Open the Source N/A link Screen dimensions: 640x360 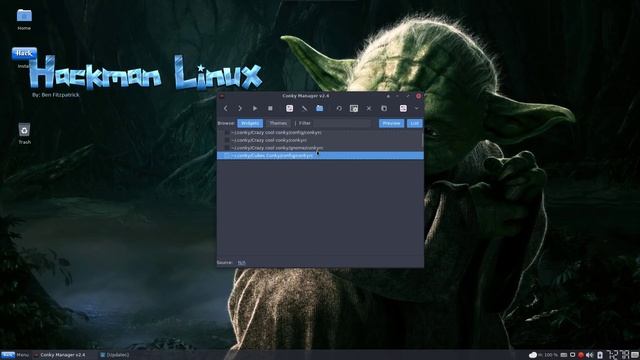pos(242,262)
